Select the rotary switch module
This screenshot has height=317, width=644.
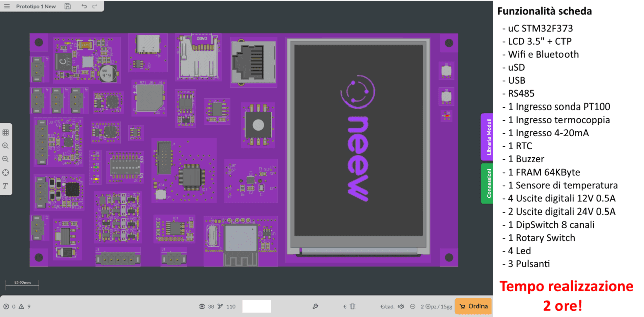coord(258,125)
